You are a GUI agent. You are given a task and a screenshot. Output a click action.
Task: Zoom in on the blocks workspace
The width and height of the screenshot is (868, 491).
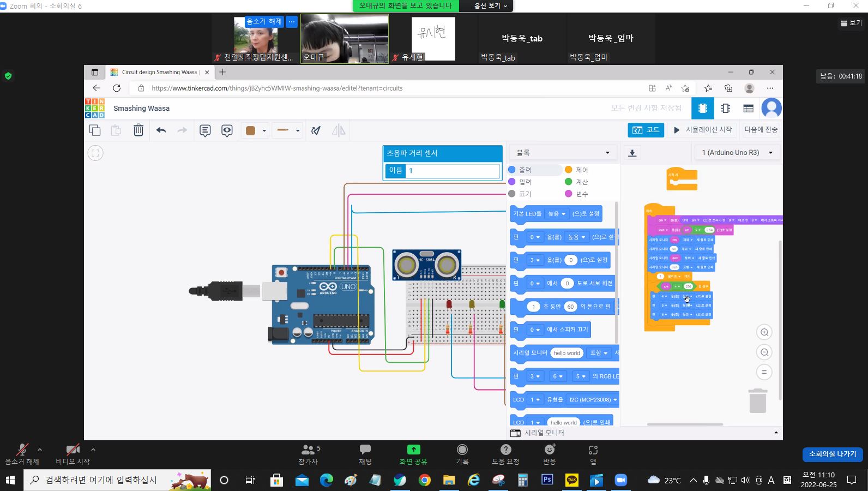(x=764, y=332)
